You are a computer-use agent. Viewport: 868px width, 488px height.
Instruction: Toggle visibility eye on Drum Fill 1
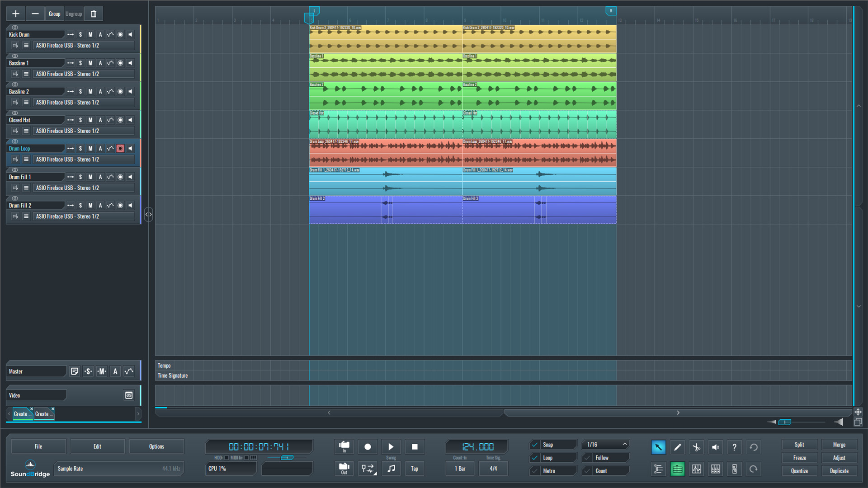coord(15,170)
